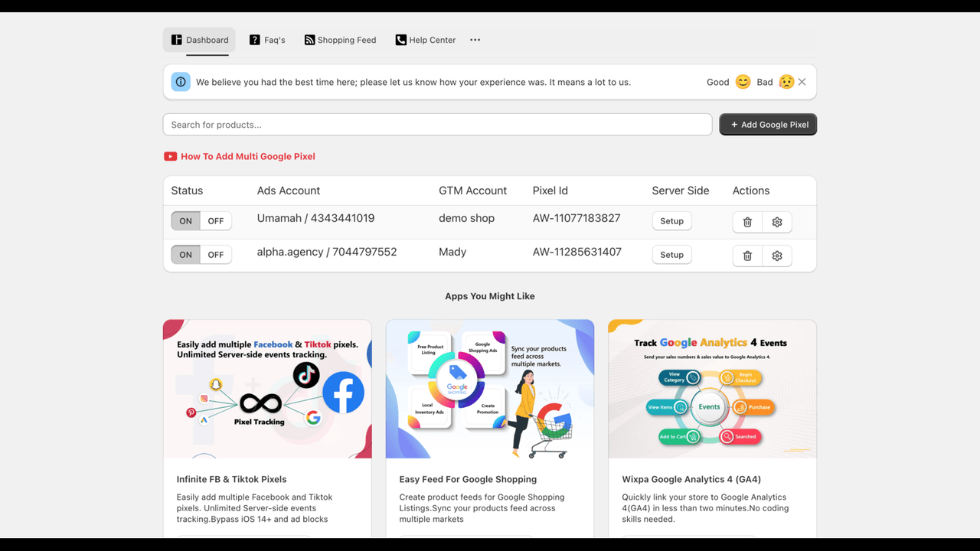Open How To Add Multi Google Pixel link
Screen dimensions: 980x551
[248, 156]
